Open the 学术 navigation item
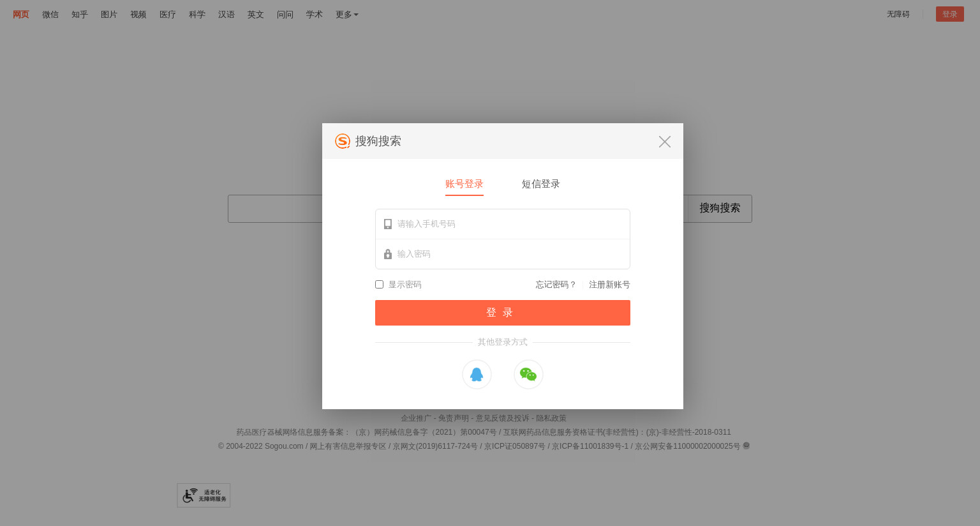The image size is (980, 526). pos(315,15)
